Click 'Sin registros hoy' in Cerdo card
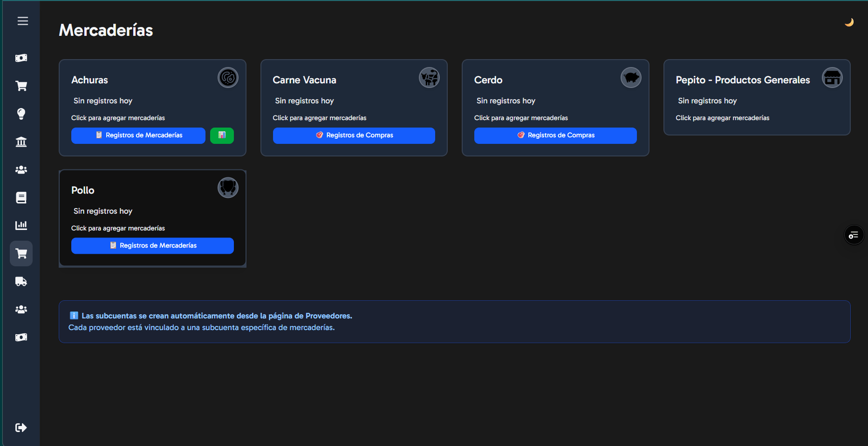 click(x=506, y=101)
